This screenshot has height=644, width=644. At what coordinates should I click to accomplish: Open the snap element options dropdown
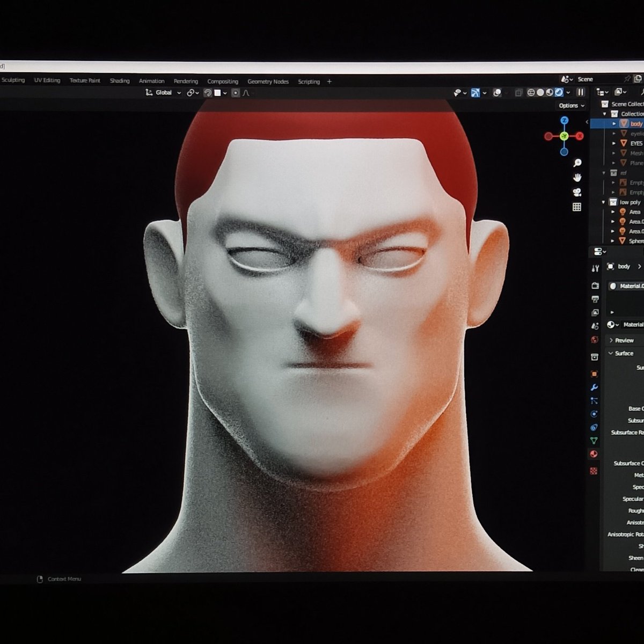[x=221, y=93]
